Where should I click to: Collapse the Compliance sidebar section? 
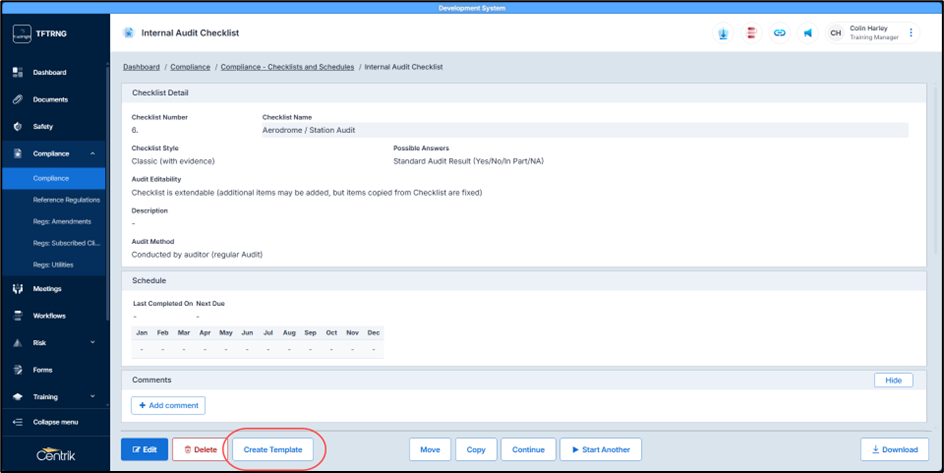click(92, 154)
